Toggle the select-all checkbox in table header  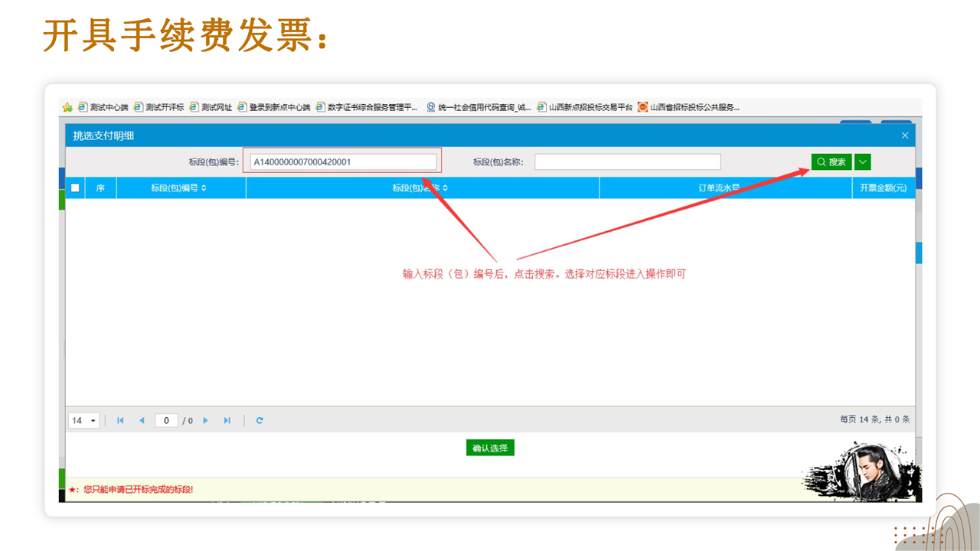(x=75, y=188)
